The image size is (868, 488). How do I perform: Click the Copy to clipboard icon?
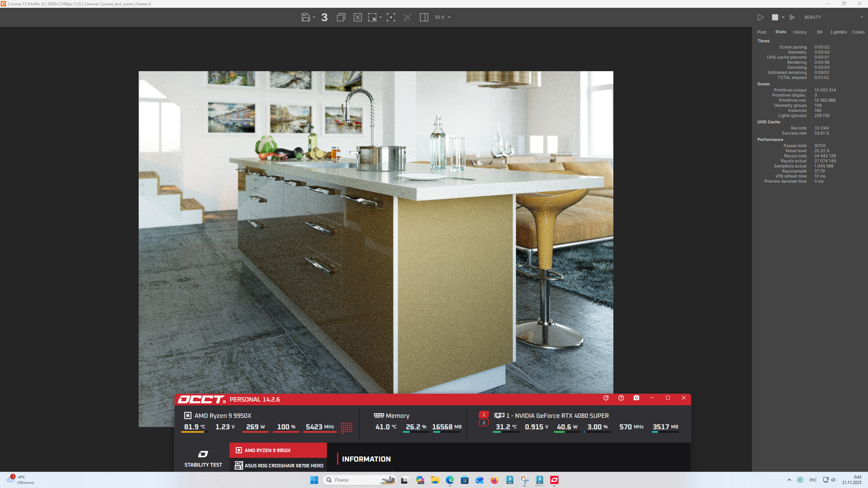tap(341, 17)
